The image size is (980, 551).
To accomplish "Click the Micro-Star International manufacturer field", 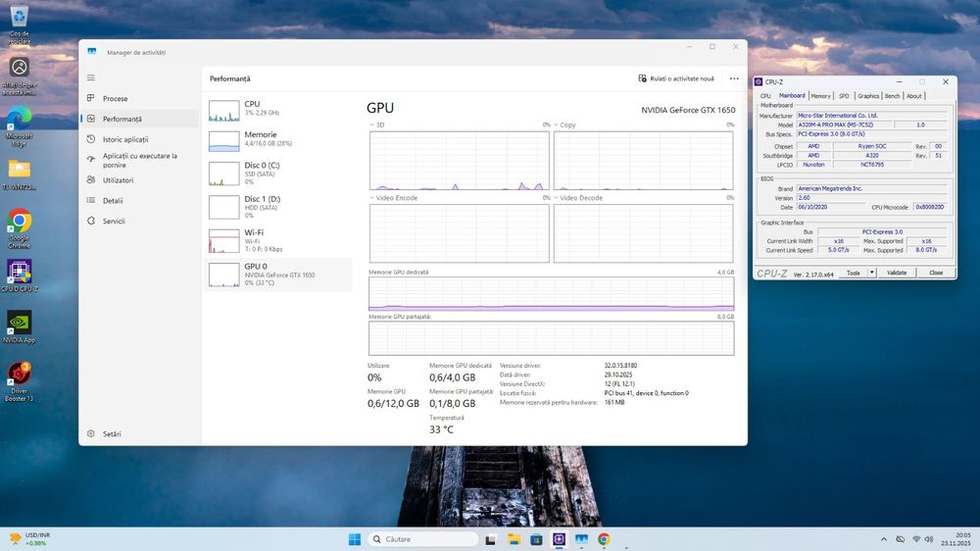I will click(x=872, y=116).
